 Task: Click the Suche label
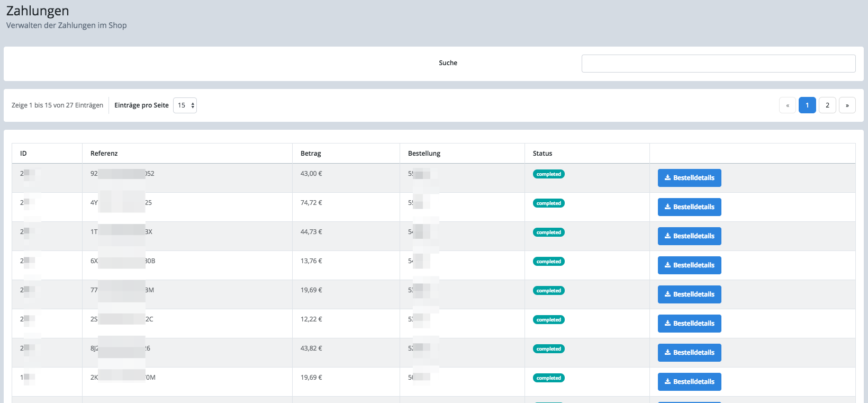click(x=448, y=63)
